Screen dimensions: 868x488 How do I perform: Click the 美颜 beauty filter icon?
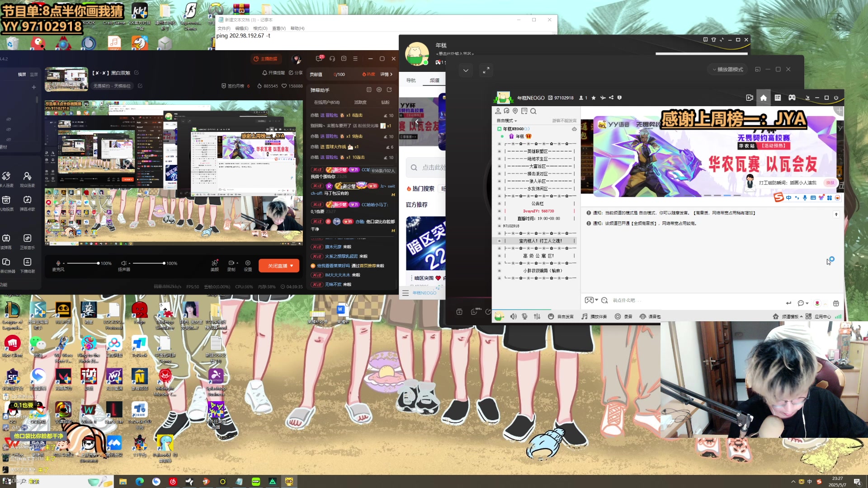[x=215, y=266]
